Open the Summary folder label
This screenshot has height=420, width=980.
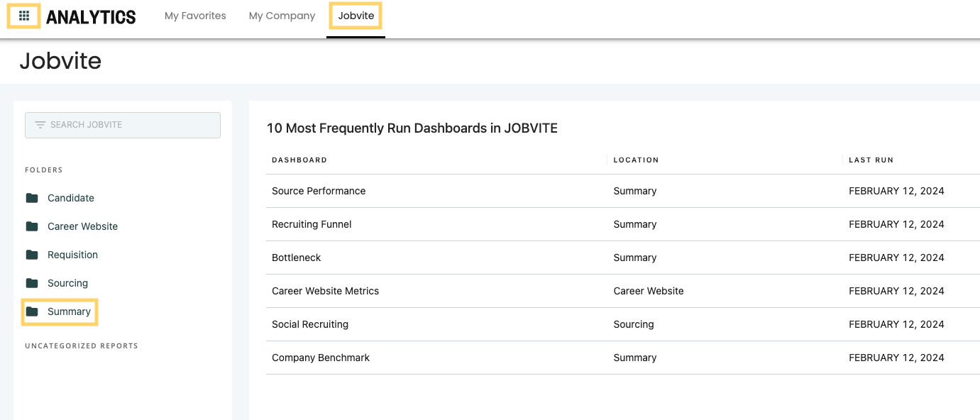pos(70,311)
